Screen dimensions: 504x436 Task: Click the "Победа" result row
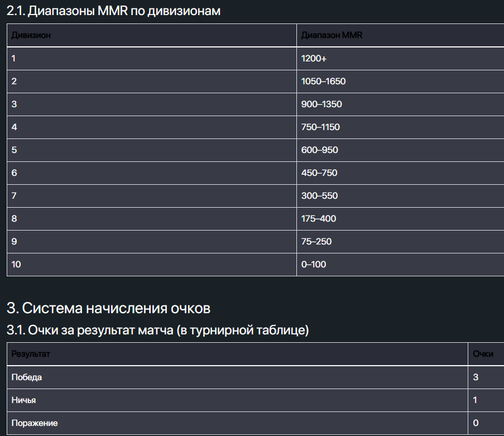[27, 377]
